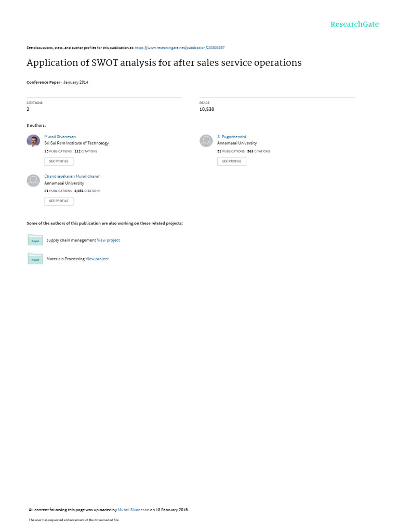The height and width of the screenshot is (532, 399).
Task: Click S. Pugazhendhi's avatar placeholder icon
Action: tap(206, 141)
